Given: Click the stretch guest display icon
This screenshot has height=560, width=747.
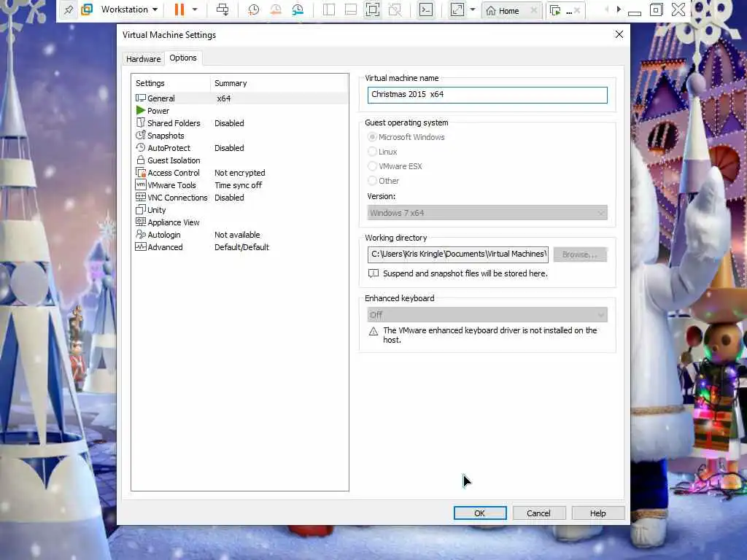Looking at the screenshot, I should pos(457,10).
